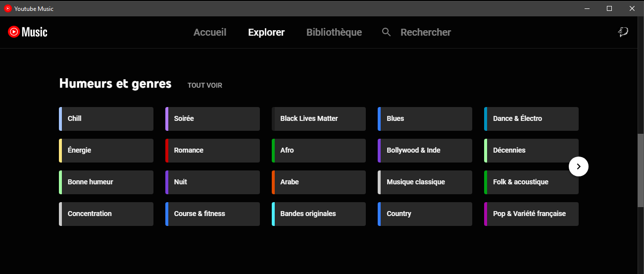644x274 pixels.
Task: Open the Bandes originales genre
Action: click(319, 214)
